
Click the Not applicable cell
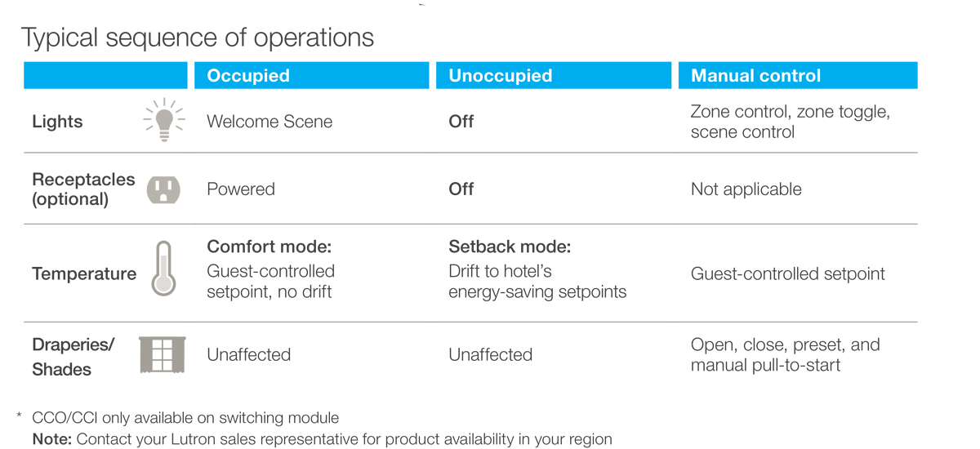746,189
